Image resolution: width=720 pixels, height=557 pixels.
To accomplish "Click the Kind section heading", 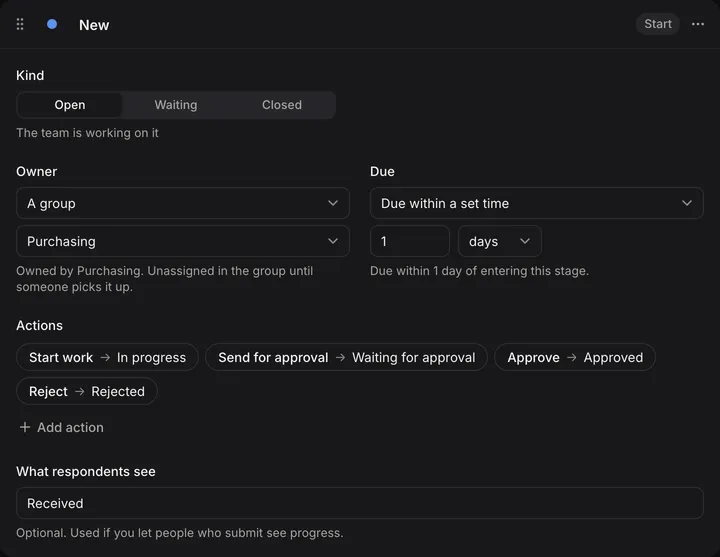I will (x=30, y=75).
